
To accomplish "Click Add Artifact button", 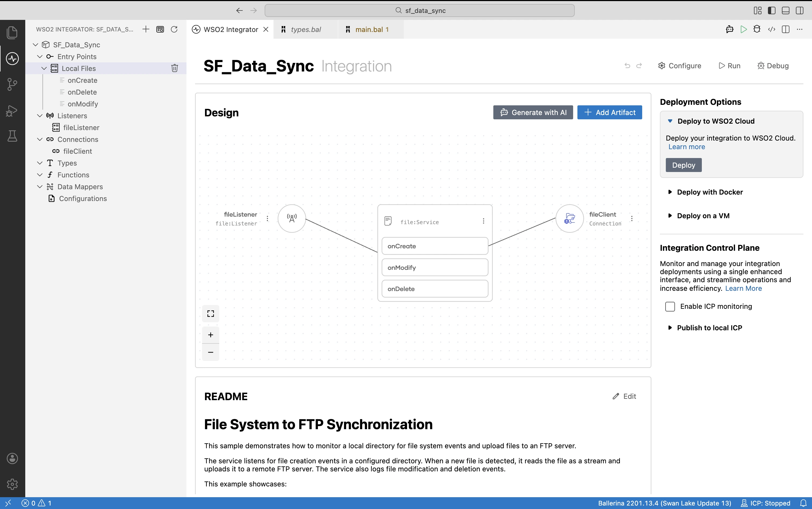I will (609, 112).
